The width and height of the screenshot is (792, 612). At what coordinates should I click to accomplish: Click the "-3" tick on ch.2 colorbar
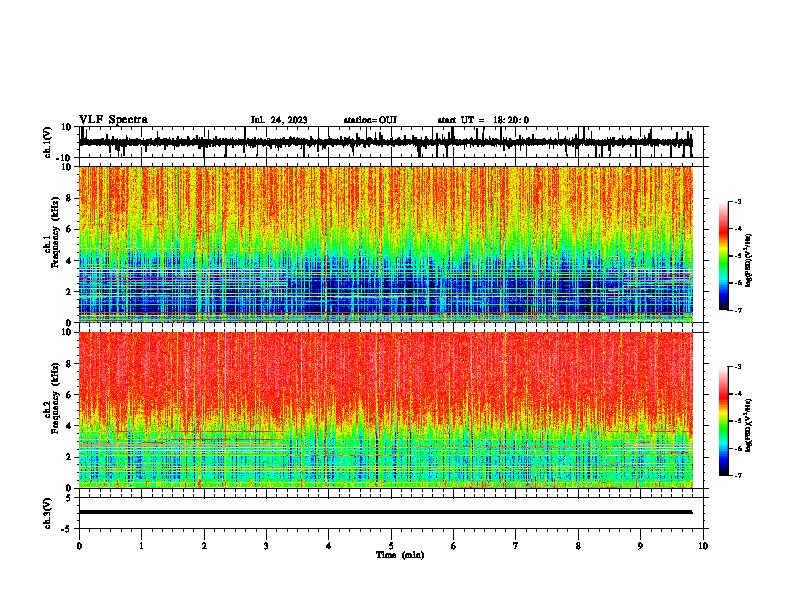[737, 367]
